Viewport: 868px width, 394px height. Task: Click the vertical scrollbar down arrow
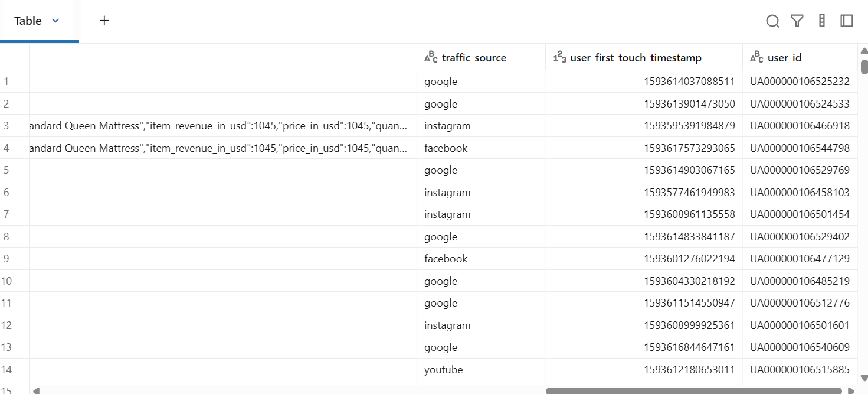864,377
